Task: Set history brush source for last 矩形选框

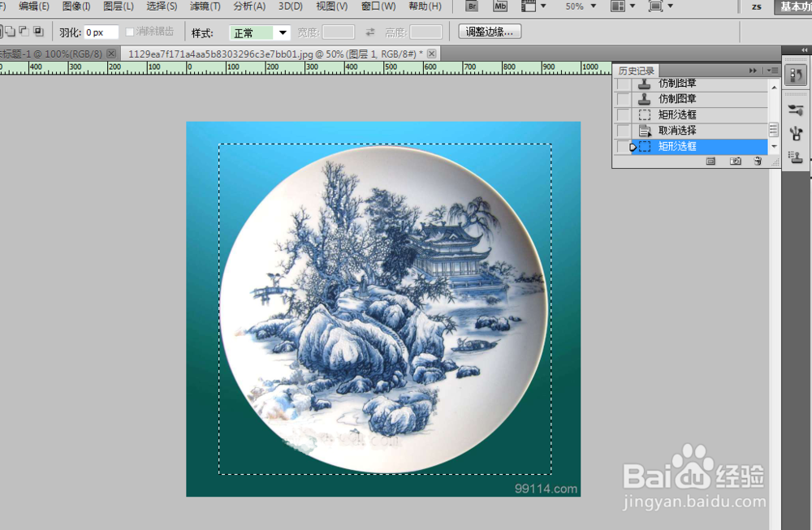Action: (x=623, y=146)
